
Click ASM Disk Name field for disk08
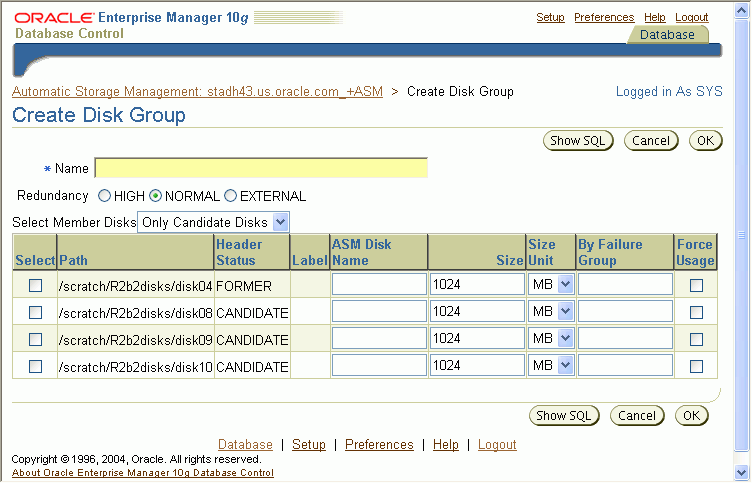(x=379, y=312)
